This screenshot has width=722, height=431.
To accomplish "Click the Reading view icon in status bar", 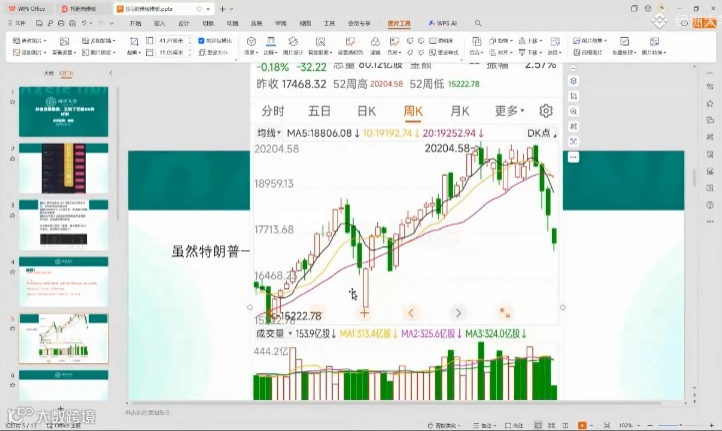I will (x=565, y=425).
